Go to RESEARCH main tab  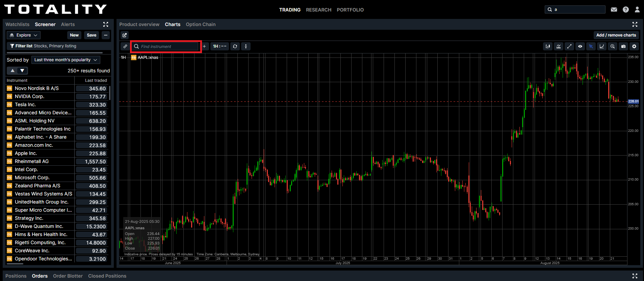318,10
